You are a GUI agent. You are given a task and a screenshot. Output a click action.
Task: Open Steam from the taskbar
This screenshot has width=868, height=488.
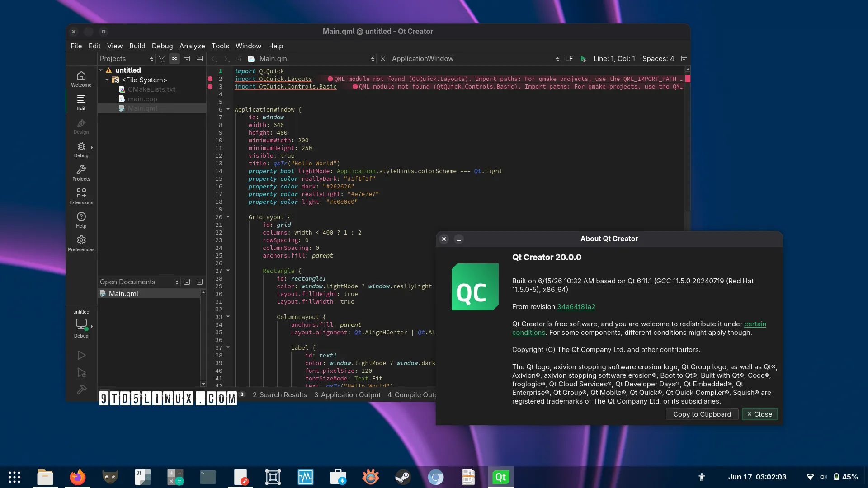coord(403,477)
